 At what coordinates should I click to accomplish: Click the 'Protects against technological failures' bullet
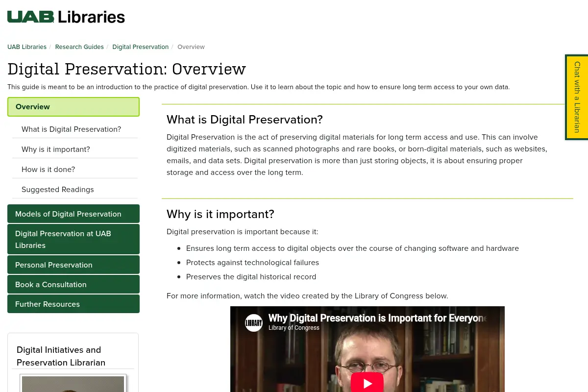click(252, 263)
